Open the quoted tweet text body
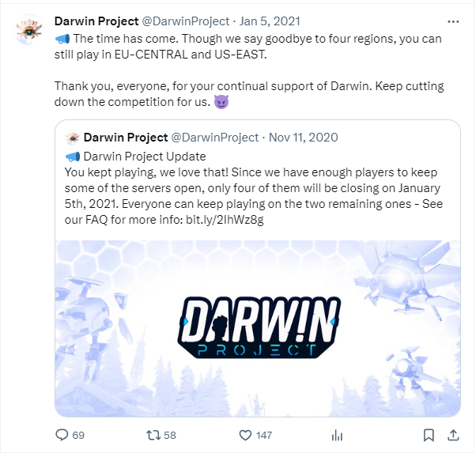 click(x=254, y=188)
